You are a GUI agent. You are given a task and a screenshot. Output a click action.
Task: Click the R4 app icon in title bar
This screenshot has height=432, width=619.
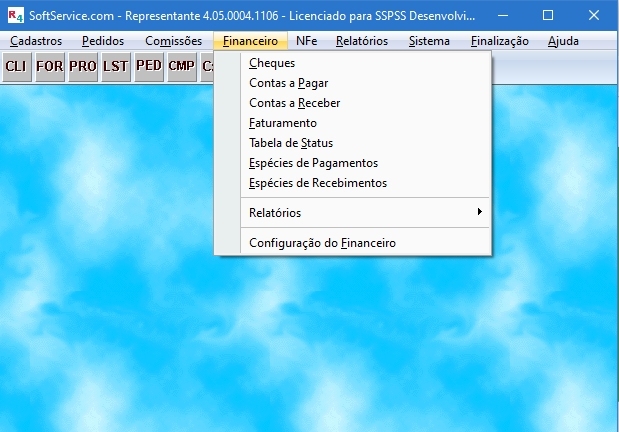[13, 15]
